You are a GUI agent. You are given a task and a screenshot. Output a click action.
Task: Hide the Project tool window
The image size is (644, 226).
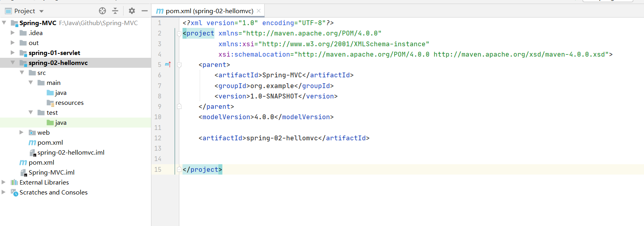coord(144,11)
